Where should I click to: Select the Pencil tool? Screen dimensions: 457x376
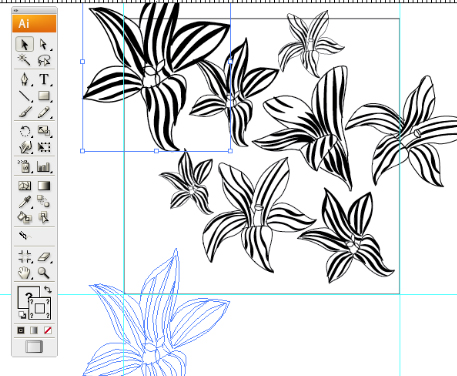(x=44, y=112)
